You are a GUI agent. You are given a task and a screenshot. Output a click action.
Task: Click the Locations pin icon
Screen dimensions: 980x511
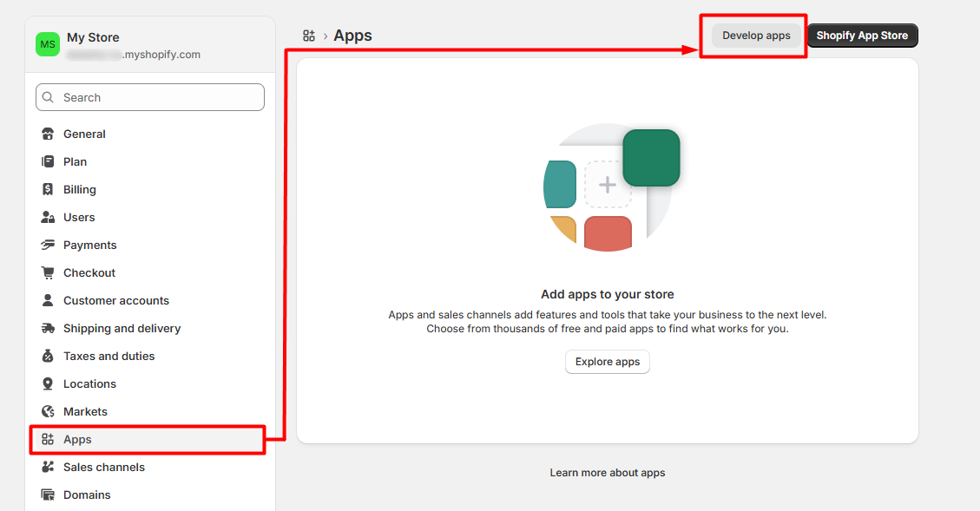point(48,384)
